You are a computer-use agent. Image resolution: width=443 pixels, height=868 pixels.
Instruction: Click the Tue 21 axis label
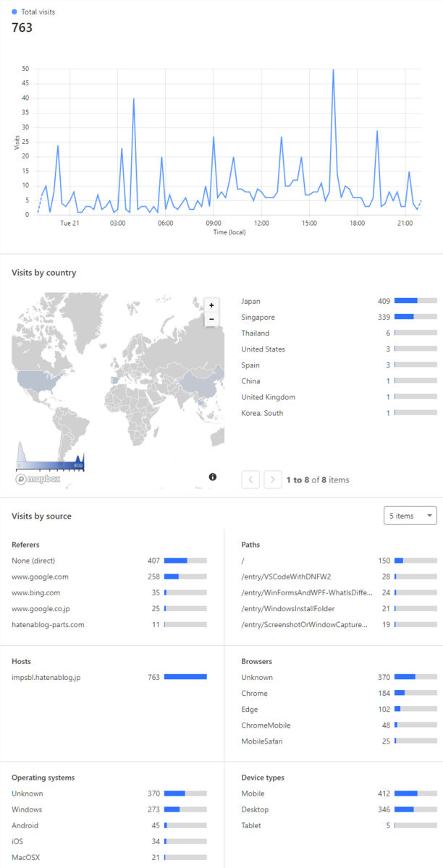tap(69, 223)
